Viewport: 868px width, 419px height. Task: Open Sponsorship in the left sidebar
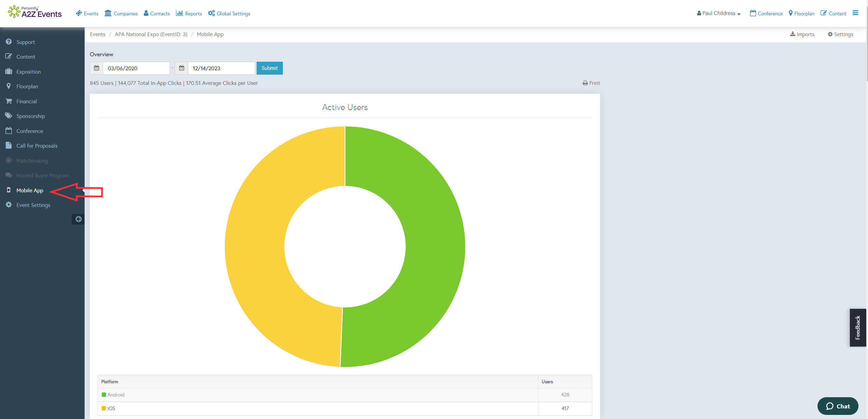(30, 116)
